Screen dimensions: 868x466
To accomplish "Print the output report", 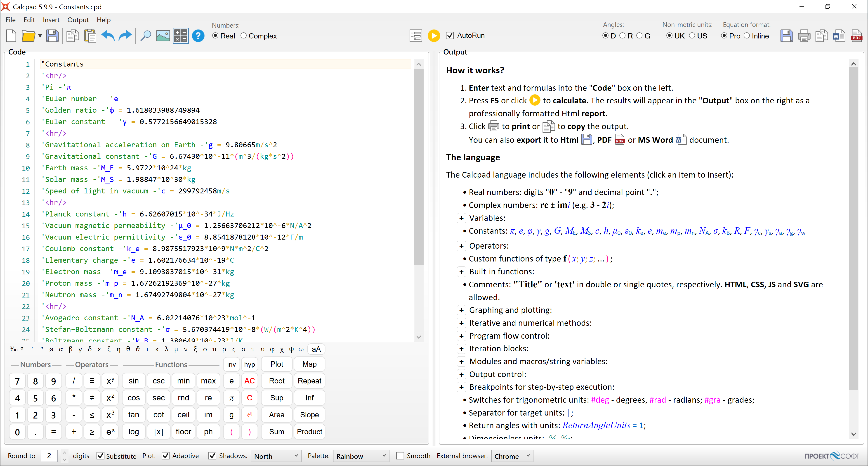I will (804, 36).
